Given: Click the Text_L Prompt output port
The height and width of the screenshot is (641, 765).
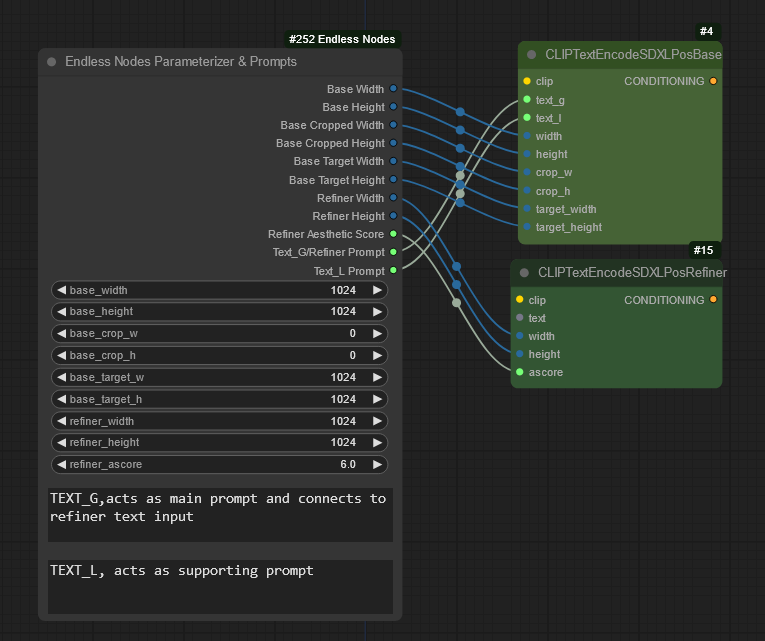Looking at the screenshot, I should (x=393, y=270).
